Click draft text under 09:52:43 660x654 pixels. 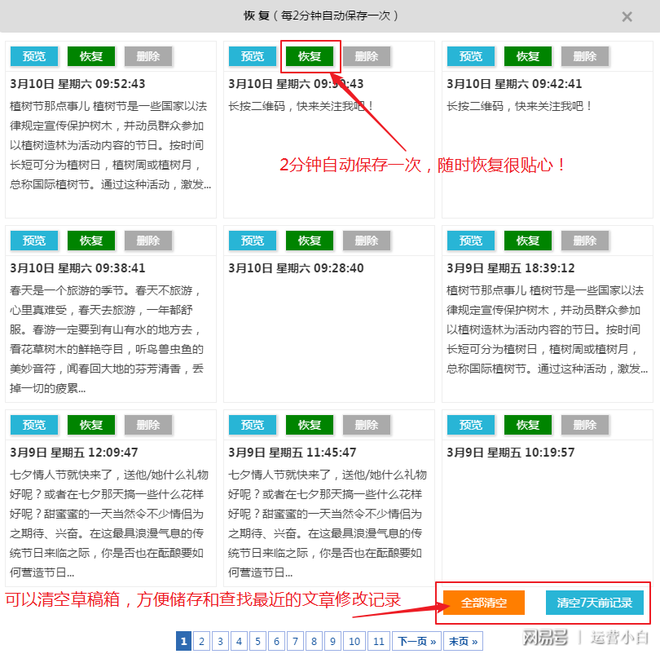(110, 145)
